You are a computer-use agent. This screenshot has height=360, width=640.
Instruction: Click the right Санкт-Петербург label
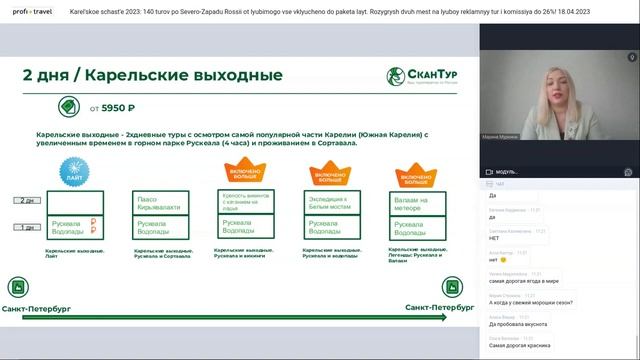[x=440, y=307]
